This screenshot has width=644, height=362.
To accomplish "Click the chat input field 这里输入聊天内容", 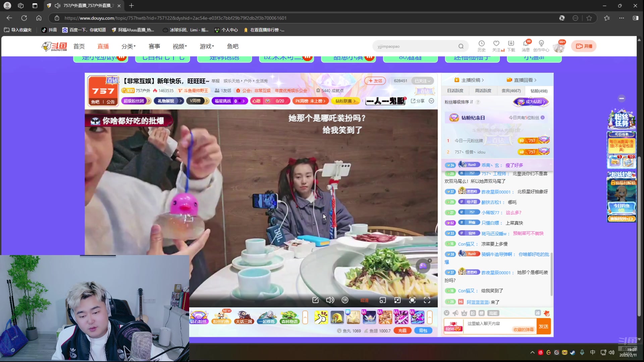I will [493, 324].
